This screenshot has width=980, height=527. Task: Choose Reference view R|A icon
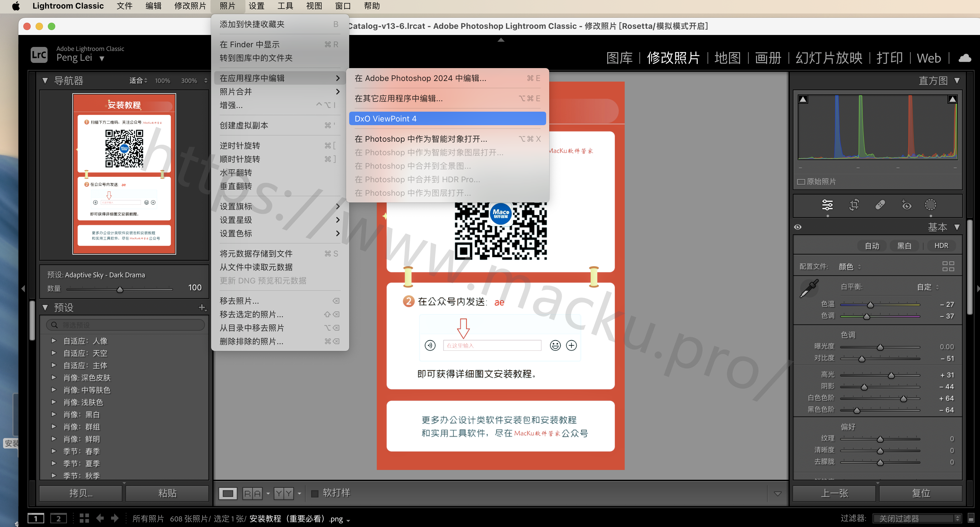253,494
